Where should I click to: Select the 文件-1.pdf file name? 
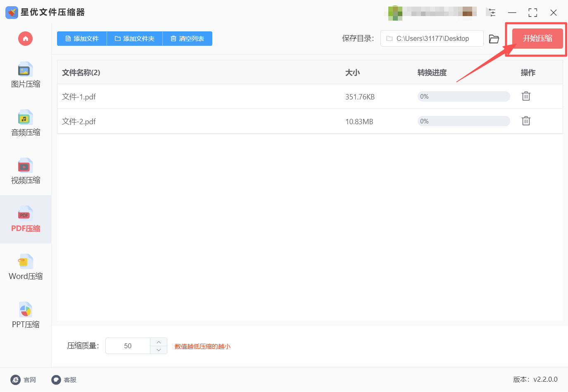coord(79,97)
